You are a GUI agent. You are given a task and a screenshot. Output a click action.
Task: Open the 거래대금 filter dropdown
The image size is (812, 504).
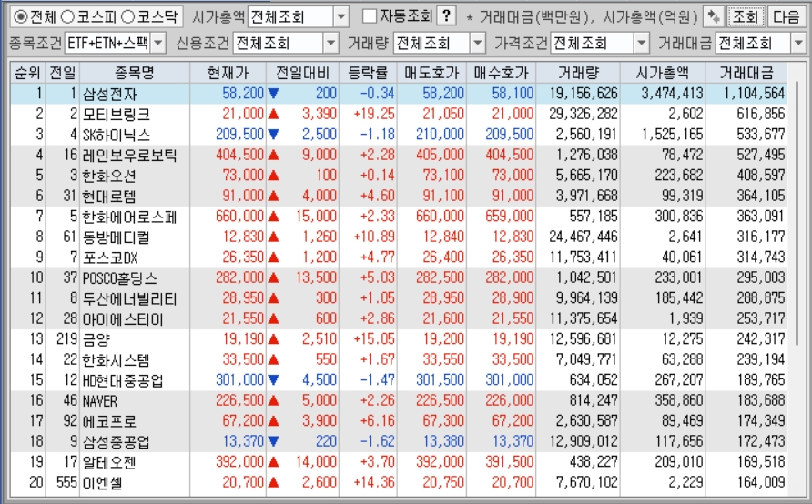[x=798, y=43]
